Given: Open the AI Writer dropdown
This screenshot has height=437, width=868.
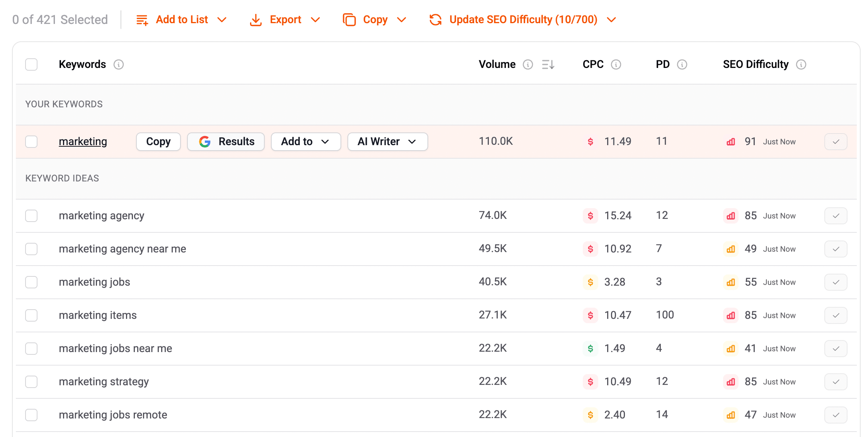Looking at the screenshot, I should pos(387,142).
